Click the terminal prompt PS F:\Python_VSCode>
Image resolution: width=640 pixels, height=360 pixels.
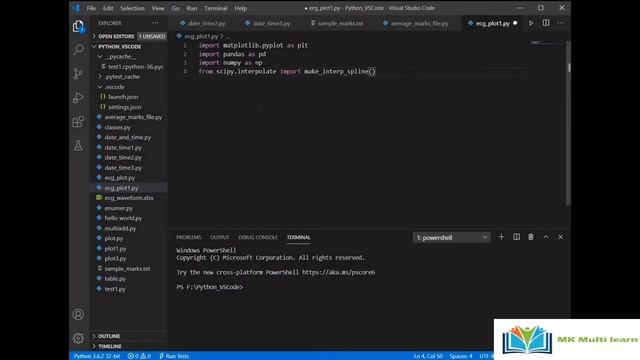tap(210, 287)
